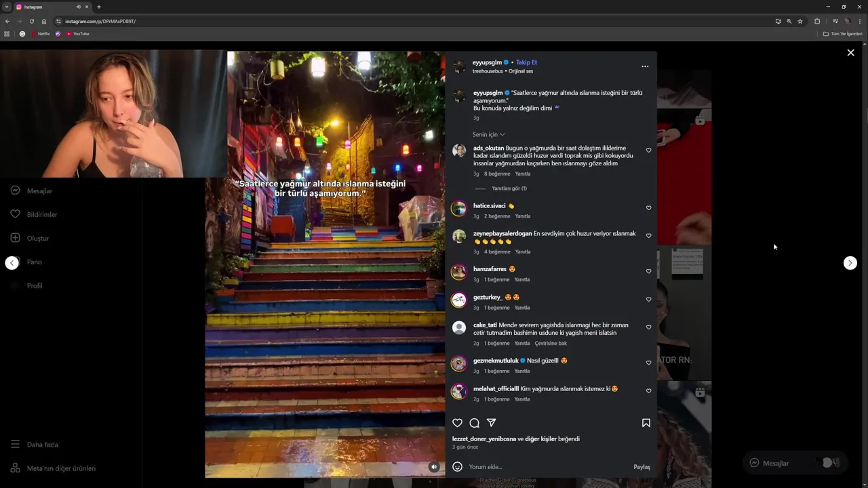The width and height of the screenshot is (868, 488).
Task: Open the Netflix bookmark
Action: [x=40, y=34]
